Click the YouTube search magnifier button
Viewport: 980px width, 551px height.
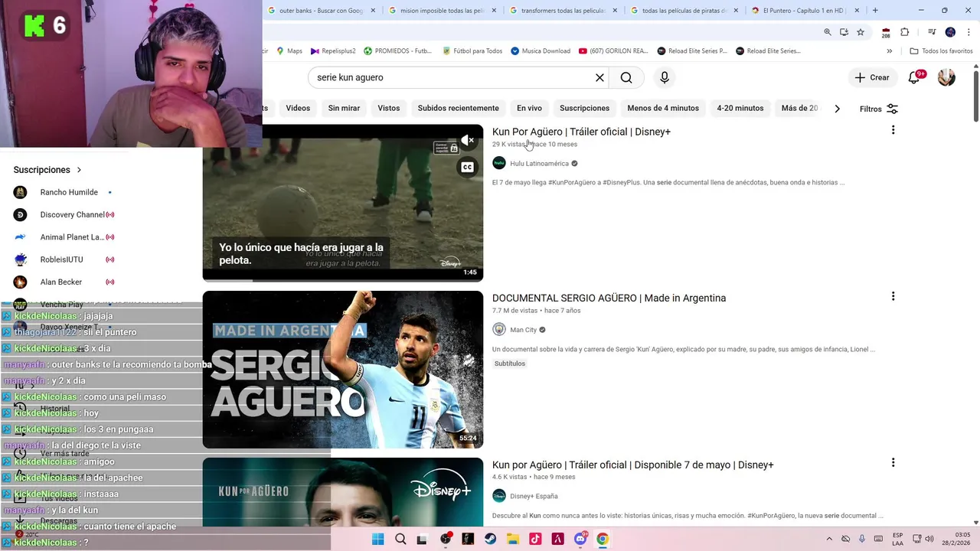pyautogui.click(x=626, y=77)
